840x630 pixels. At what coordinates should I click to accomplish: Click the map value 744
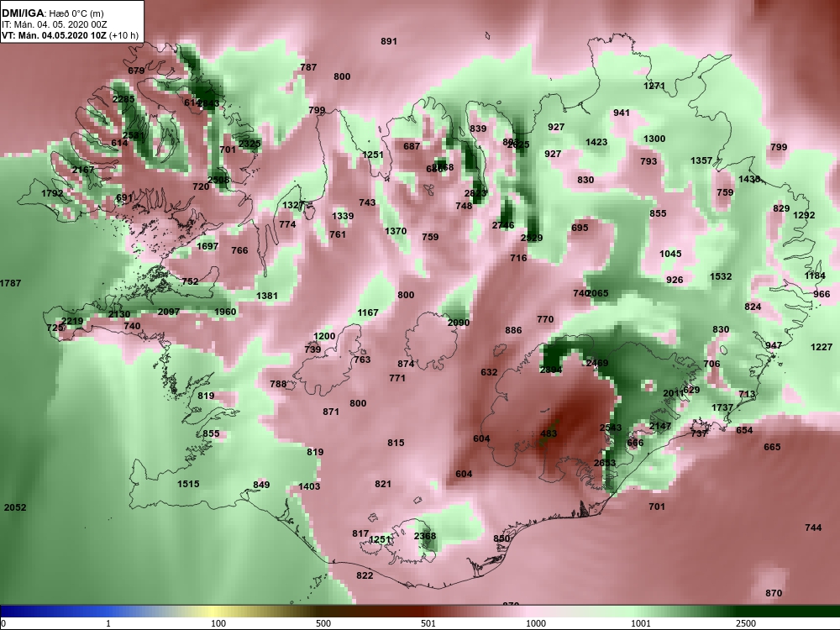(813, 528)
